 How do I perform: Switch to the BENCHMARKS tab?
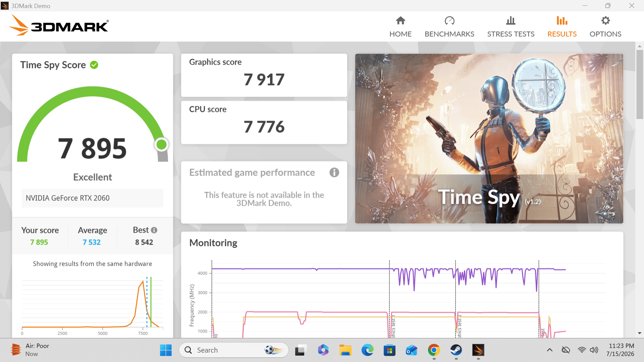click(449, 27)
